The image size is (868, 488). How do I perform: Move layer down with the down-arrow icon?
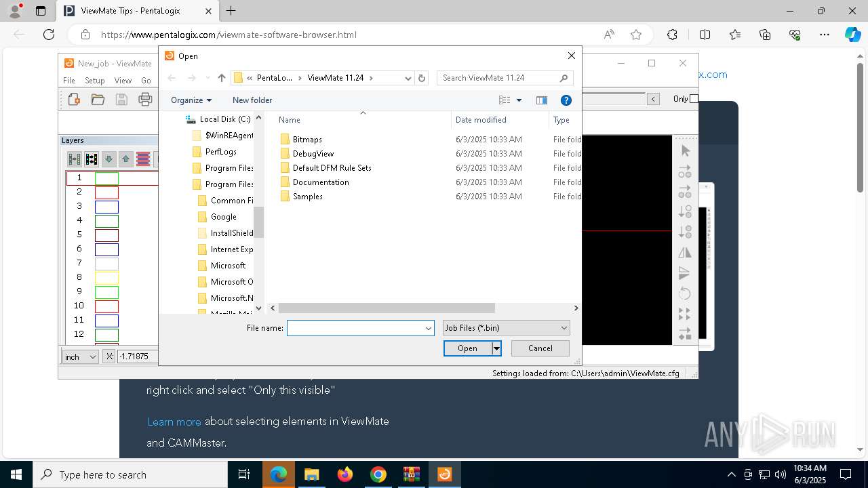click(108, 159)
